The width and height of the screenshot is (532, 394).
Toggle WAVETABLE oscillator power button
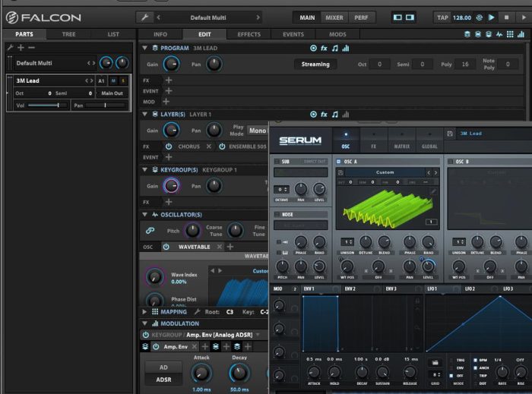(166, 247)
